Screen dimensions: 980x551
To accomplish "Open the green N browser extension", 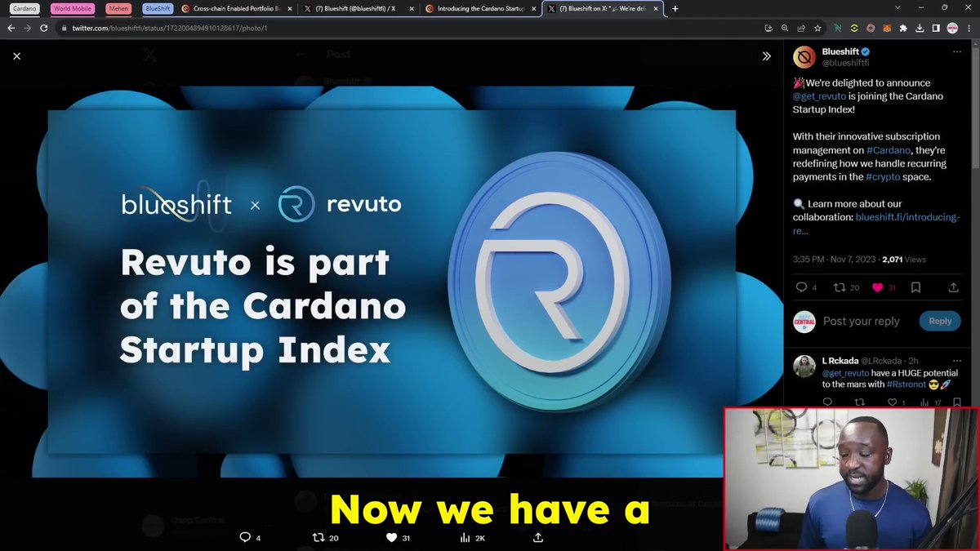I will tap(838, 28).
